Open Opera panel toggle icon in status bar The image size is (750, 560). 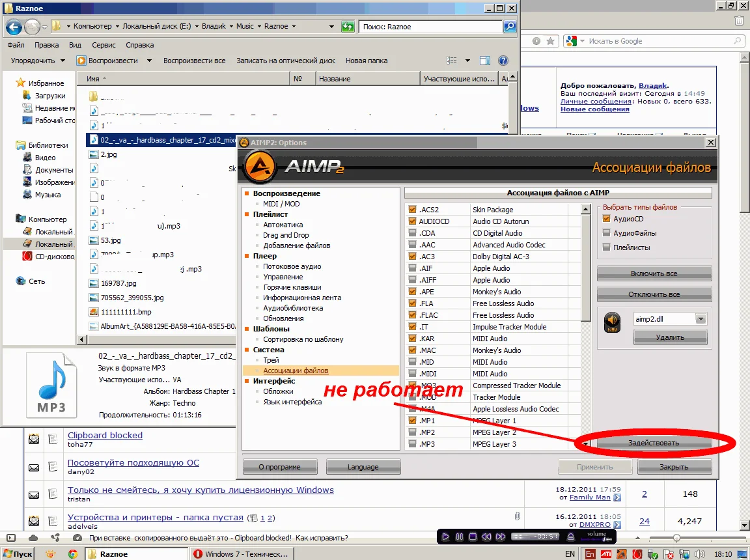click(x=11, y=537)
